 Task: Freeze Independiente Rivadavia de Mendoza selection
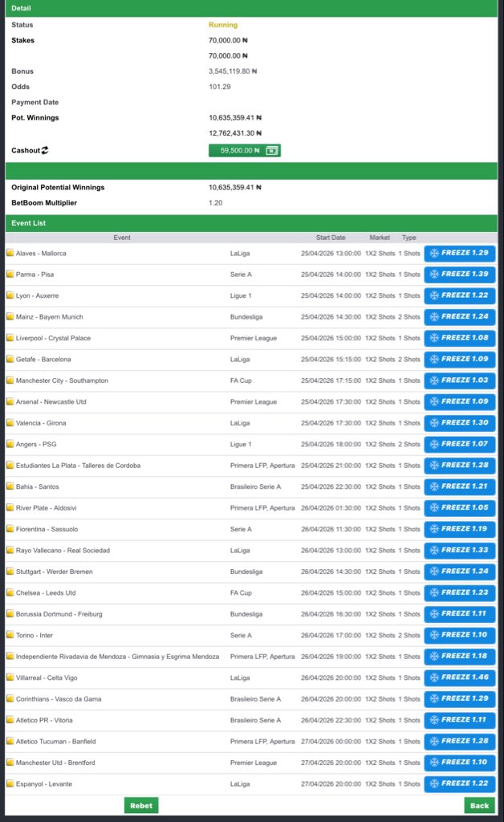click(460, 657)
